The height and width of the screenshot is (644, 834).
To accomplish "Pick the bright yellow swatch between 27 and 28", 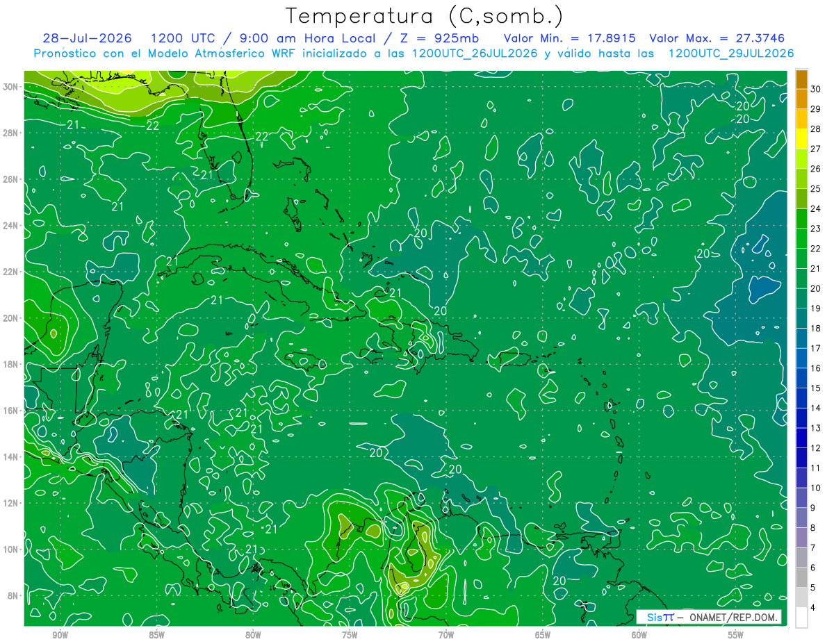I will coord(801,139).
